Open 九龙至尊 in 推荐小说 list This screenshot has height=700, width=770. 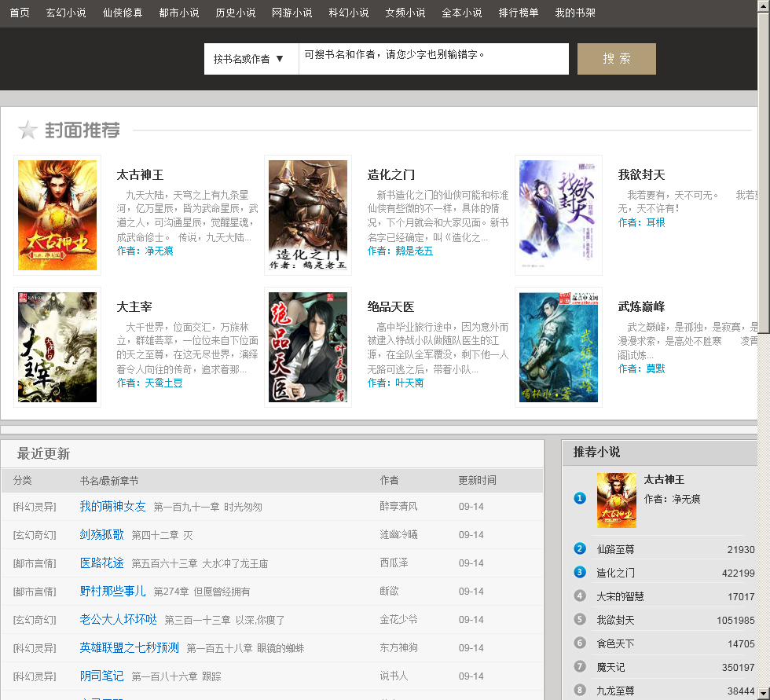[x=615, y=691]
